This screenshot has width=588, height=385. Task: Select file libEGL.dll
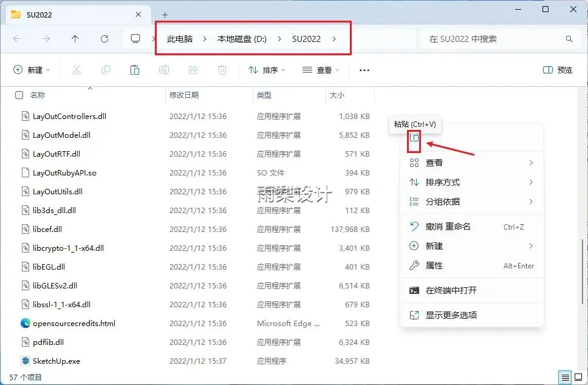click(49, 267)
